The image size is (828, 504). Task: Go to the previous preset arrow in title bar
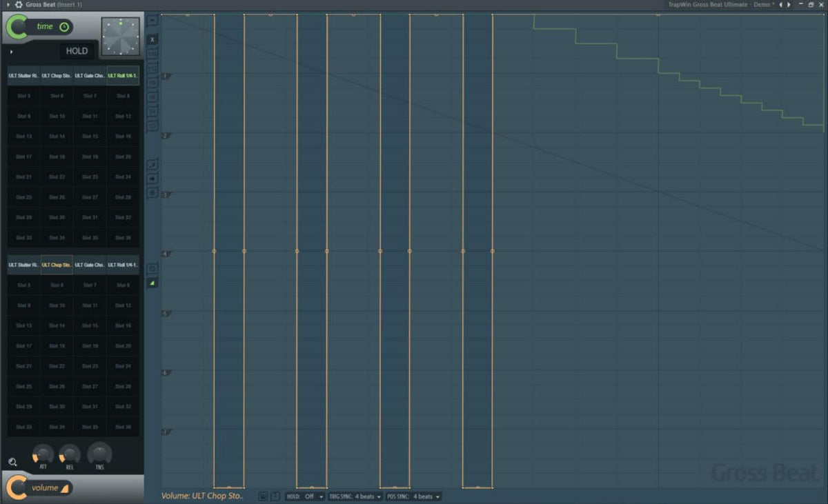point(781,5)
